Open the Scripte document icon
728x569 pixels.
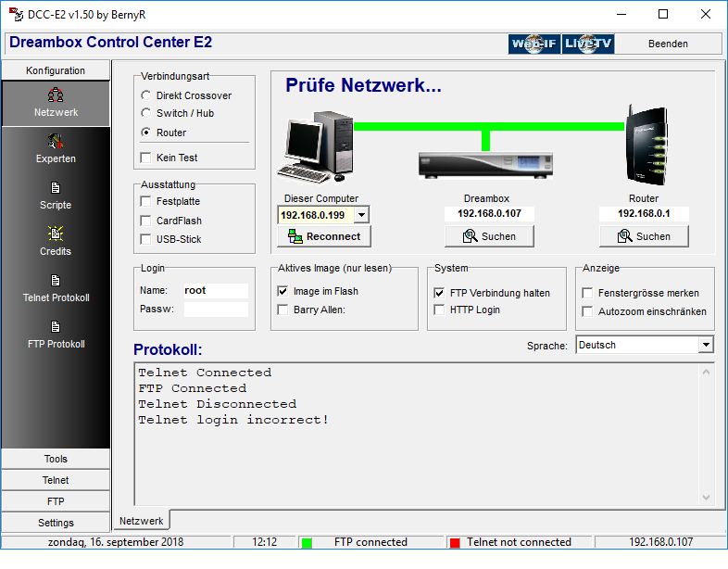click(x=56, y=187)
